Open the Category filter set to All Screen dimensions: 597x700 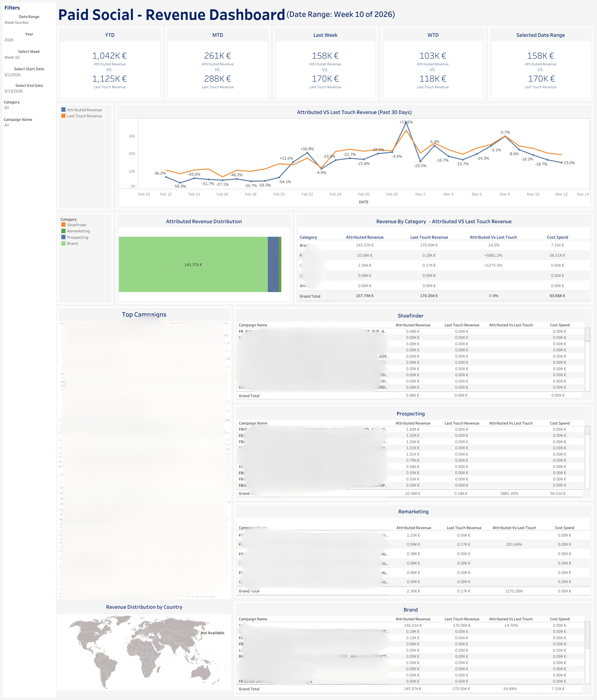click(7, 108)
